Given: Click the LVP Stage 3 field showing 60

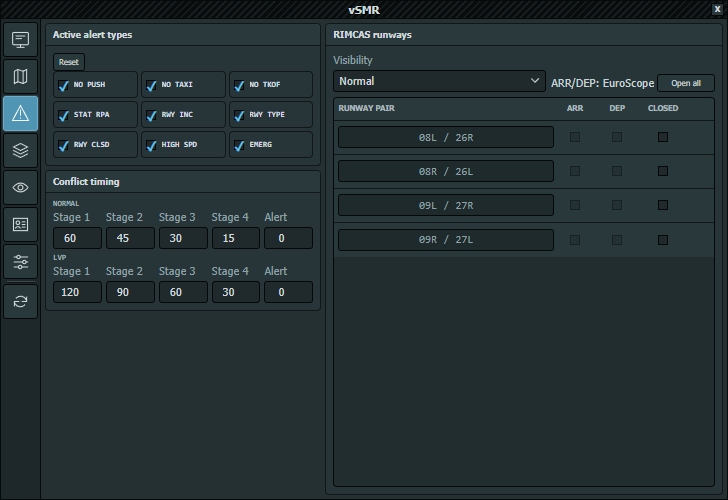Looking at the screenshot, I should pyautogui.click(x=183, y=292).
